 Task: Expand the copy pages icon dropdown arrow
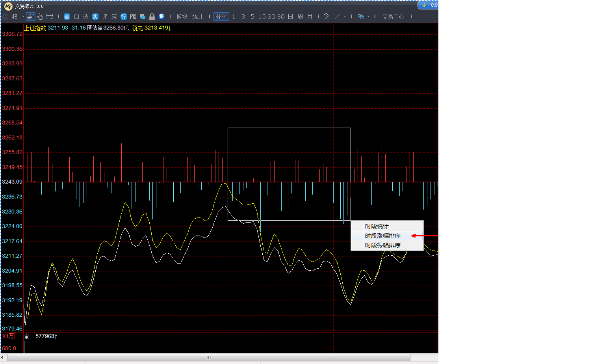pos(368,17)
